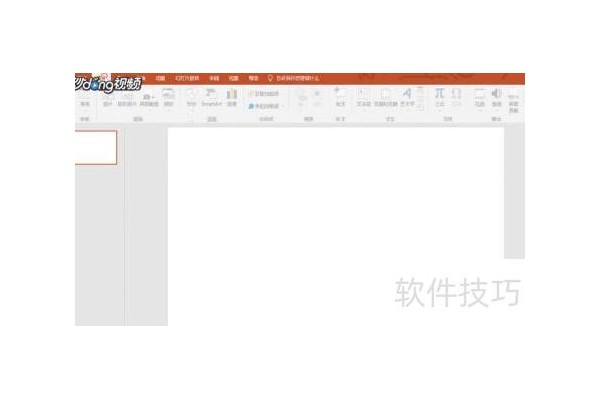Open the Help tab

[x=253, y=78]
